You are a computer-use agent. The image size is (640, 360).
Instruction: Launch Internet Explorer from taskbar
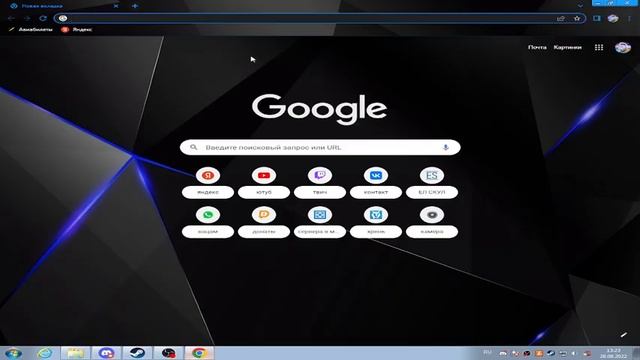(44, 353)
